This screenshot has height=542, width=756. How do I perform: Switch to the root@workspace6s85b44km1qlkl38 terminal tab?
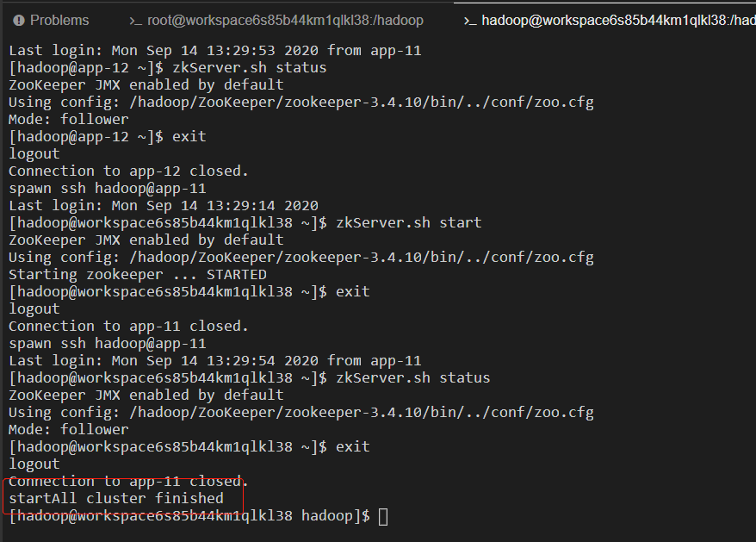pos(276,21)
